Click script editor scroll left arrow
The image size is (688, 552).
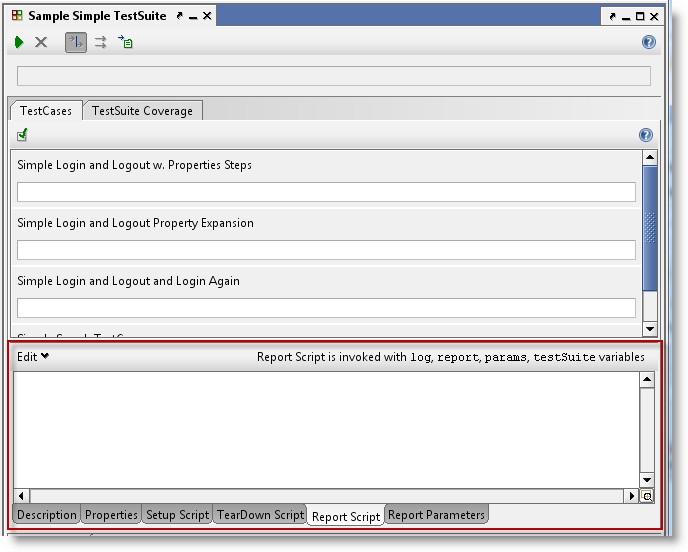(x=22, y=496)
